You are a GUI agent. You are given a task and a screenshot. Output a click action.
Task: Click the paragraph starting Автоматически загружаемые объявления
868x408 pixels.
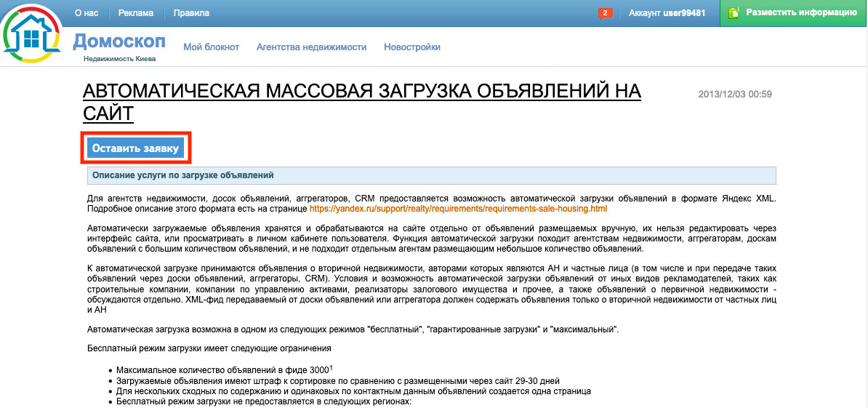point(431,239)
